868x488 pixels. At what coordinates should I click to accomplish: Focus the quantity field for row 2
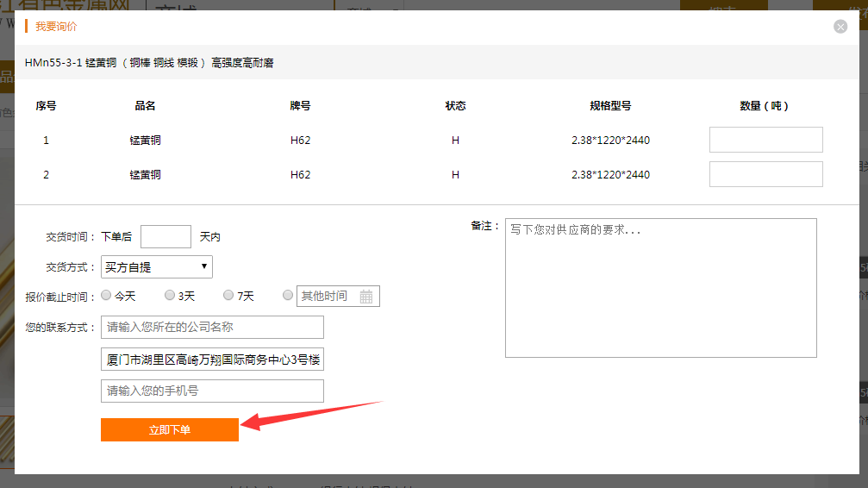(x=766, y=174)
